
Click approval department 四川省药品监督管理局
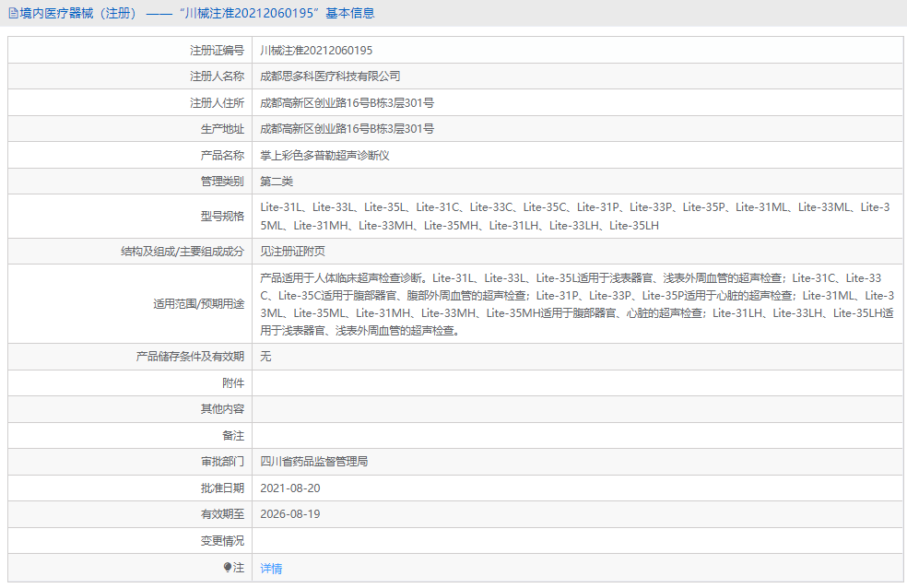pos(313,461)
